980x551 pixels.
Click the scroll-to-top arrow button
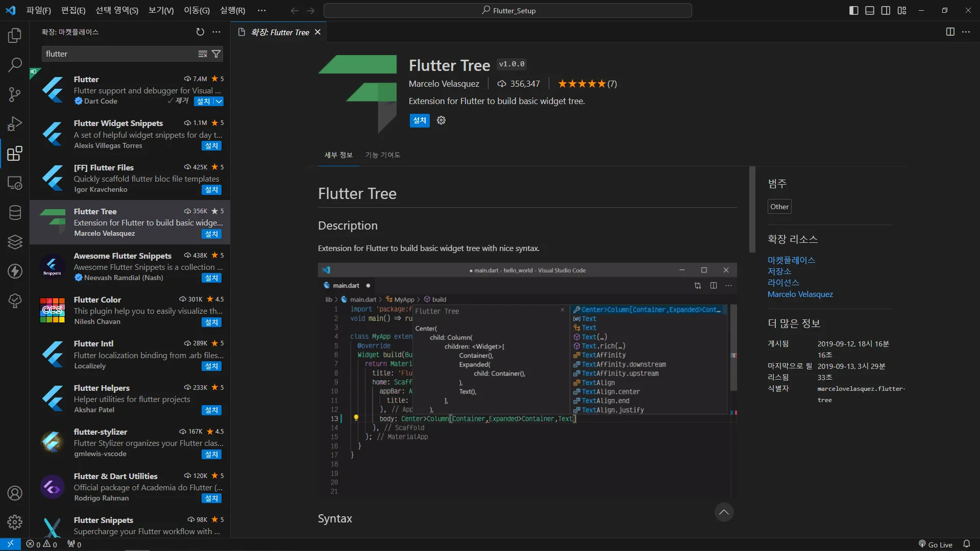click(x=724, y=512)
